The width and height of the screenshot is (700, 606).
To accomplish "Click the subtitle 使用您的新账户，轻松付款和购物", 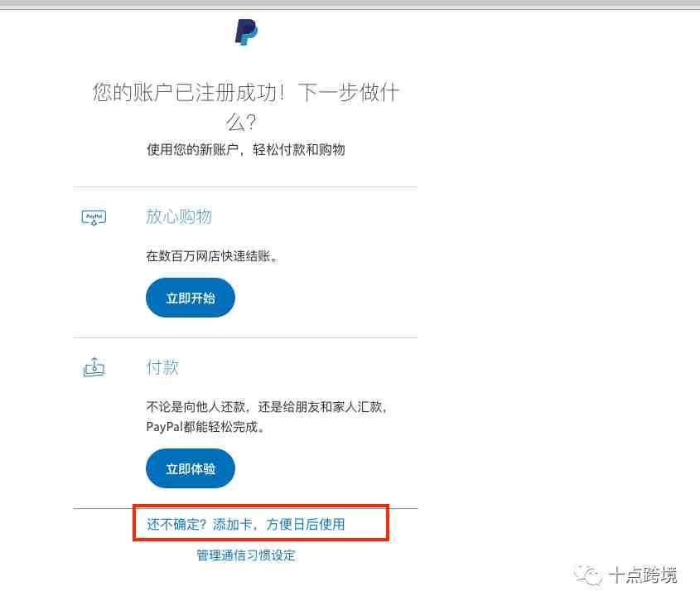I will (246, 149).
